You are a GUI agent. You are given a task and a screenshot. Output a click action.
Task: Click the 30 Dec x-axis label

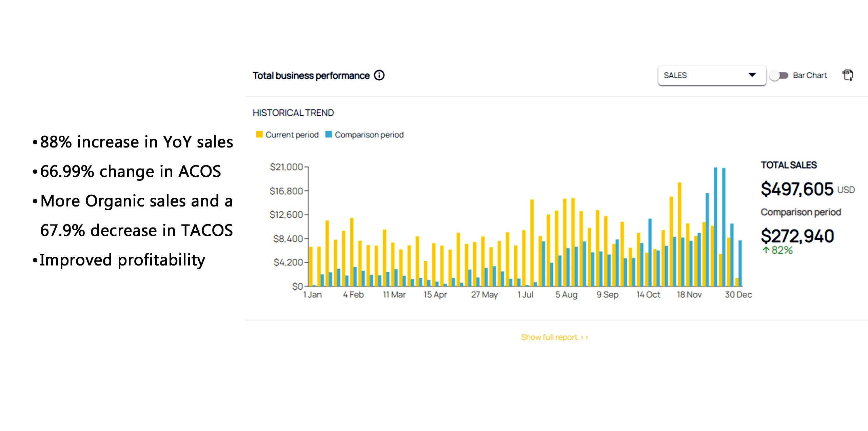[738, 295]
